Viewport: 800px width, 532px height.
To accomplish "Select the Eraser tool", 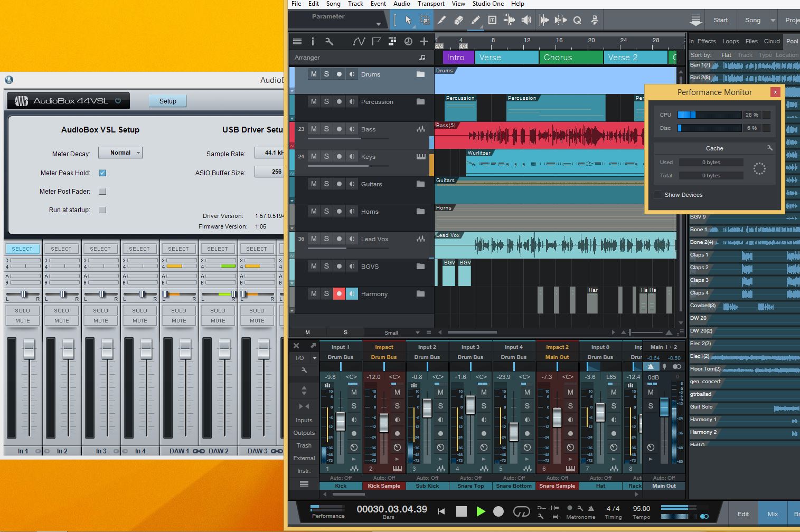I will [x=458, y=20].
